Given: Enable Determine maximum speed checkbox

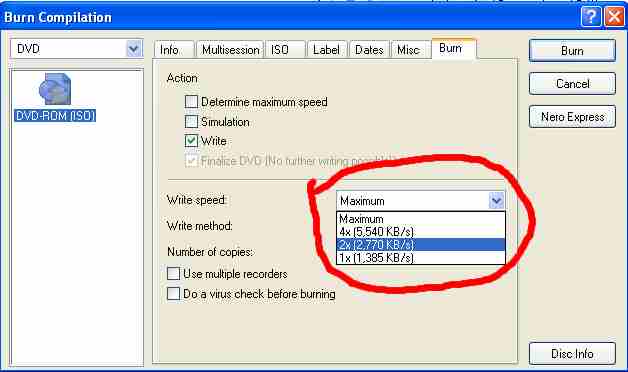Looking at the screenshot, I should tap(191, 102).
